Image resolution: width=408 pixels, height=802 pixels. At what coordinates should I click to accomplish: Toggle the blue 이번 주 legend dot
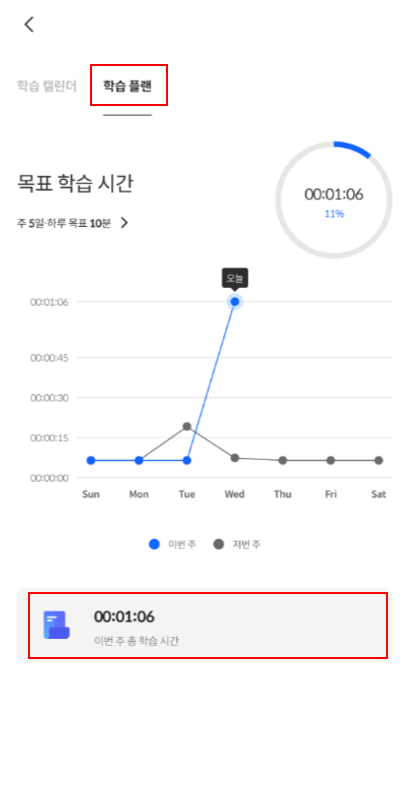[154, 544]
